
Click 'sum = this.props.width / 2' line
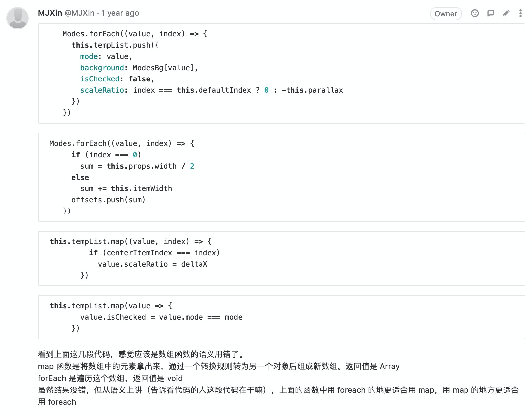(x=137, y=166)
